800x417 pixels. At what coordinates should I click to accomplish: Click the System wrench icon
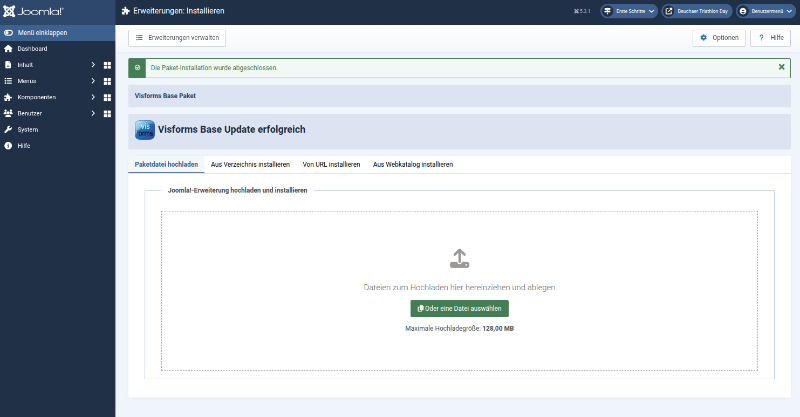point(8,130)
